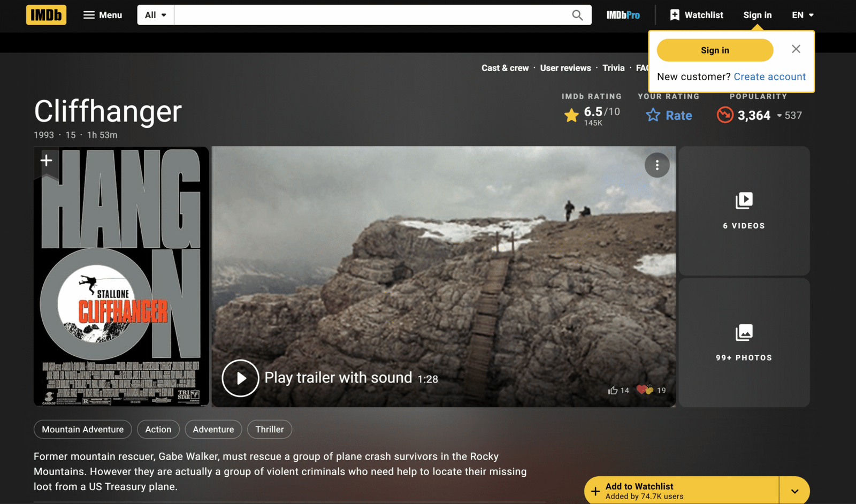Screen dimensions: 856x504
Task: Open the hamburger Menu
Action: 103,15
